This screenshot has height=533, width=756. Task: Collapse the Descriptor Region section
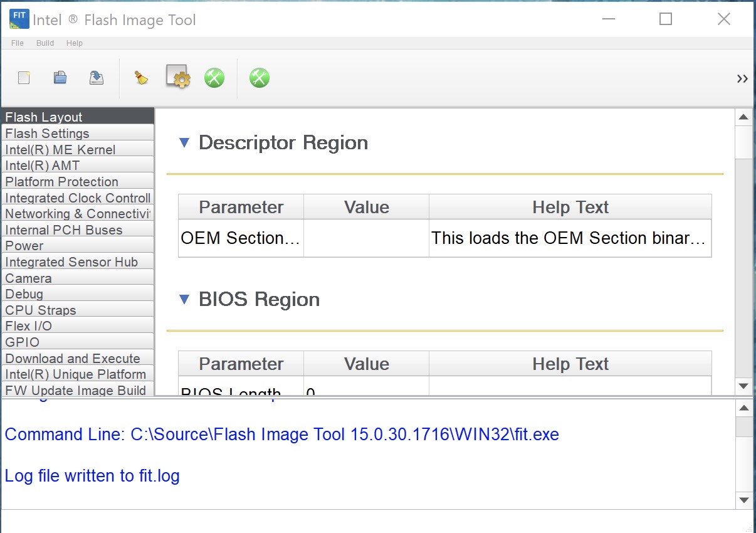184,143
